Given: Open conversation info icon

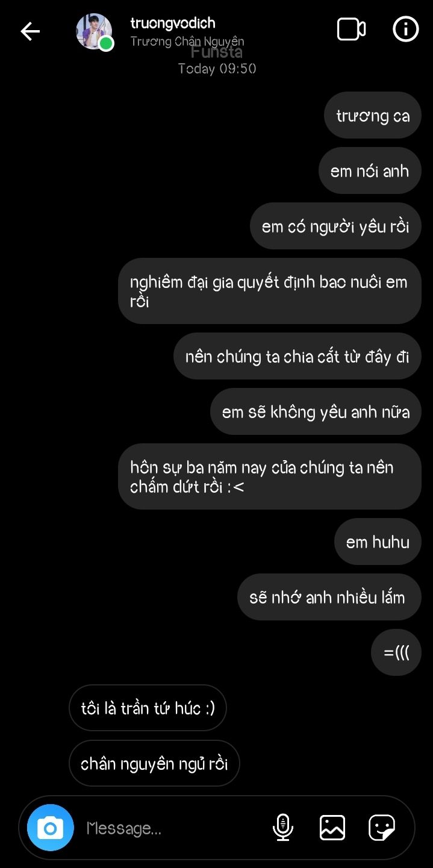Looking at the screenshot, I should point(406,29).
